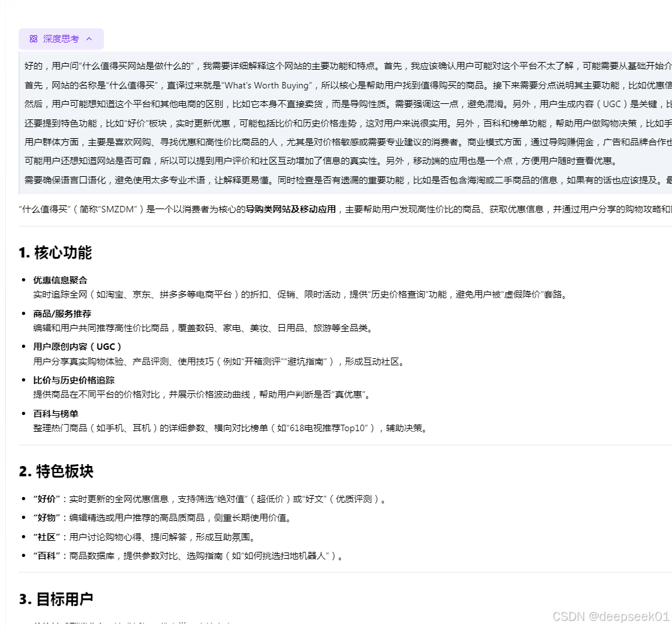Click the heading 1. 核心功能
This screenshot has width=672, height=628.
point(56,252)
